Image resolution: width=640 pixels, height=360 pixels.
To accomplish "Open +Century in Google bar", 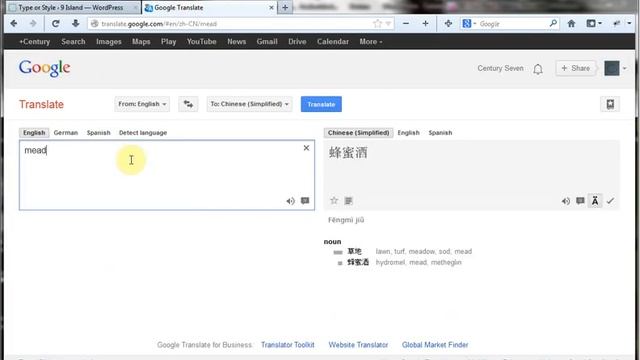I will click(34, 42).
